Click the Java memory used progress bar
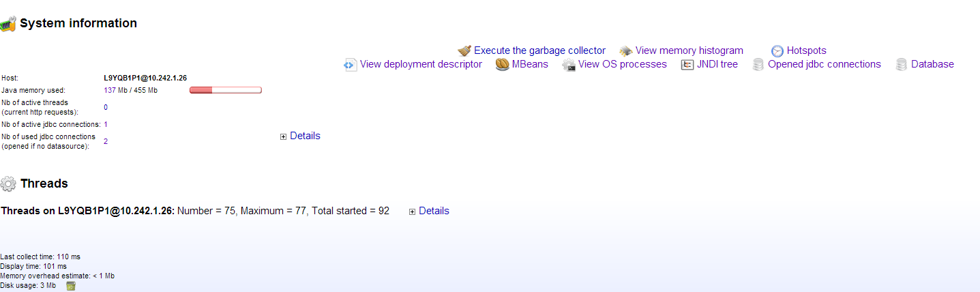Viewport: 980px width, 292px height. pyautogui.click(x=226, y=90)
